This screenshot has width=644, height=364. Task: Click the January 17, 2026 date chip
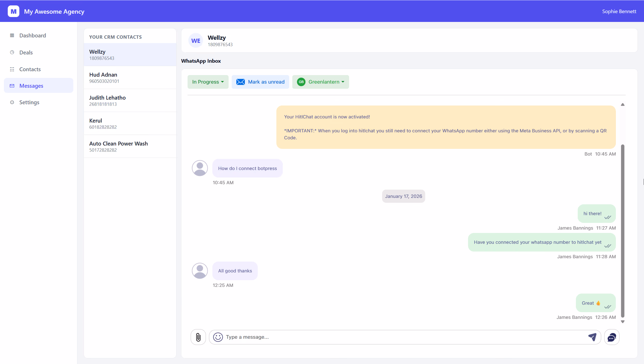point(404,196)
